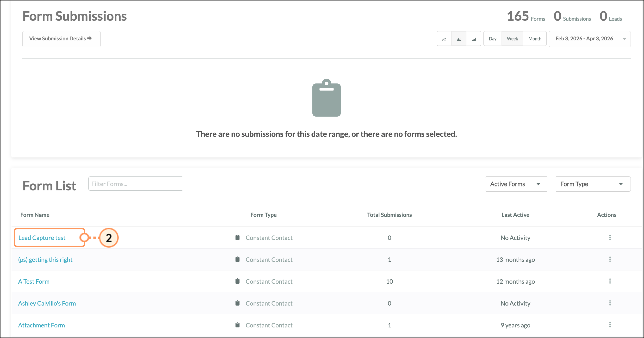Image resolution: width=644 pixels, height=338 pixels.
Task: Expand the Form Type filter dropdown
Action: pos(592,184)
